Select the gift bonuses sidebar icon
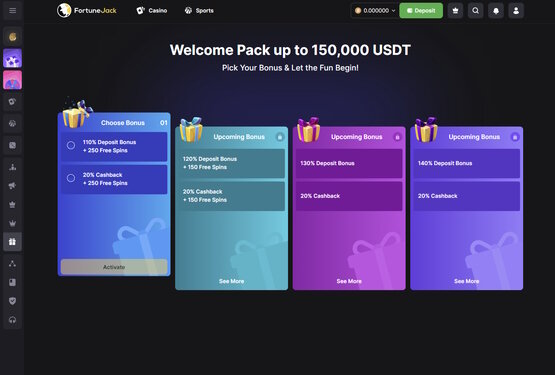This screenshot has width=555, height=375. pyautogui.click(x=12, y=242)
